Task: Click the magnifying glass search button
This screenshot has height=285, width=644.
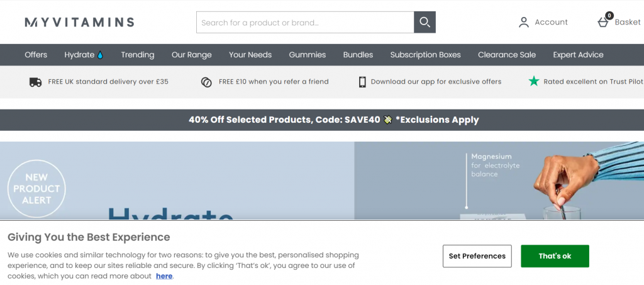Action: click(425, 22)
